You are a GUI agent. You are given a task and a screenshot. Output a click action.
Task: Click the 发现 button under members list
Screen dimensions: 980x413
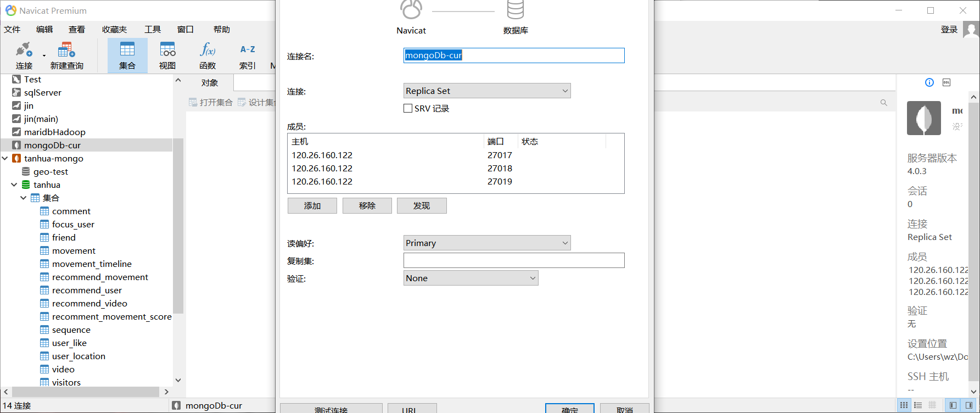click(x=422, y=205)
